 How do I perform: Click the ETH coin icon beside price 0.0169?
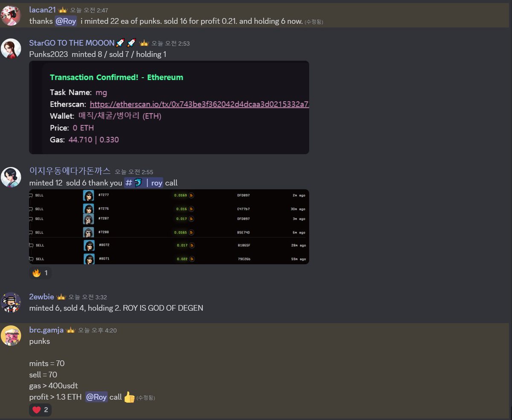(x=192, y=195)
